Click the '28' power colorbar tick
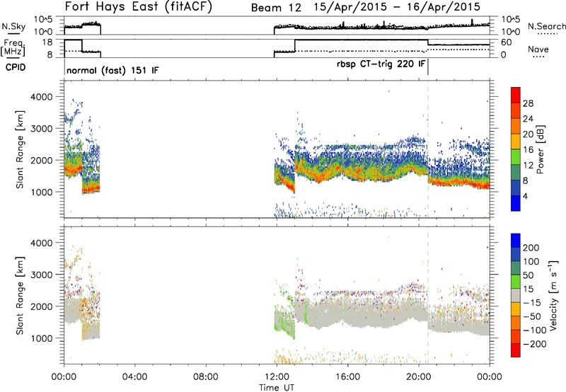The height and width of the screenshot is (392, 566). click(x=528, y=103)
